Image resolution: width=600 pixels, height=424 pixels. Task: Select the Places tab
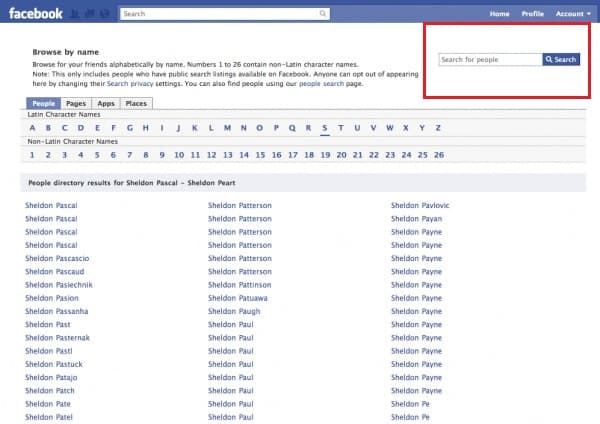pos(137,103)
